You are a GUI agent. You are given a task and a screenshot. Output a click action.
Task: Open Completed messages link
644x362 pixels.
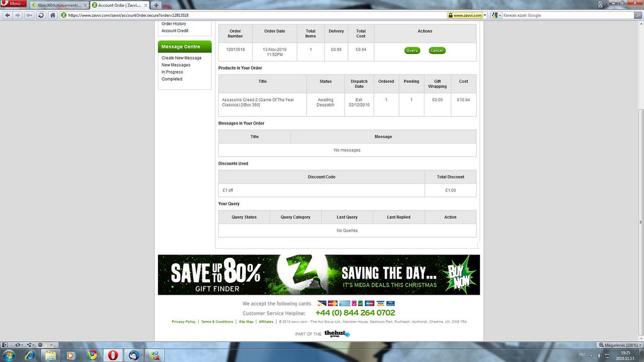pos(172,79)
